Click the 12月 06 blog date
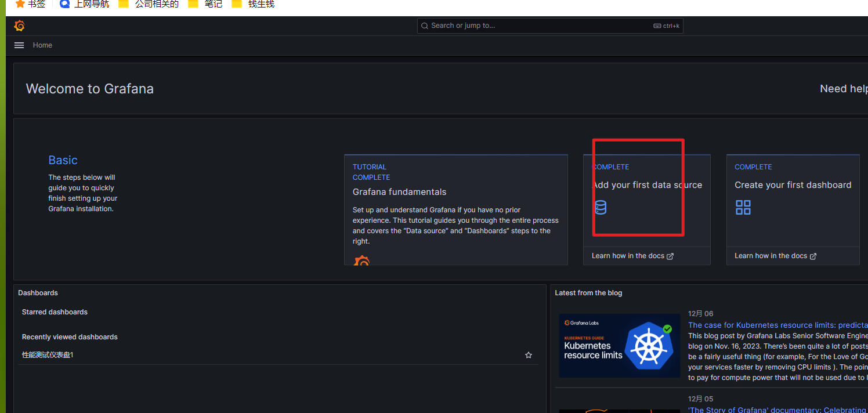This screenshot has height=413, width=868. click(x=701, y=314)
